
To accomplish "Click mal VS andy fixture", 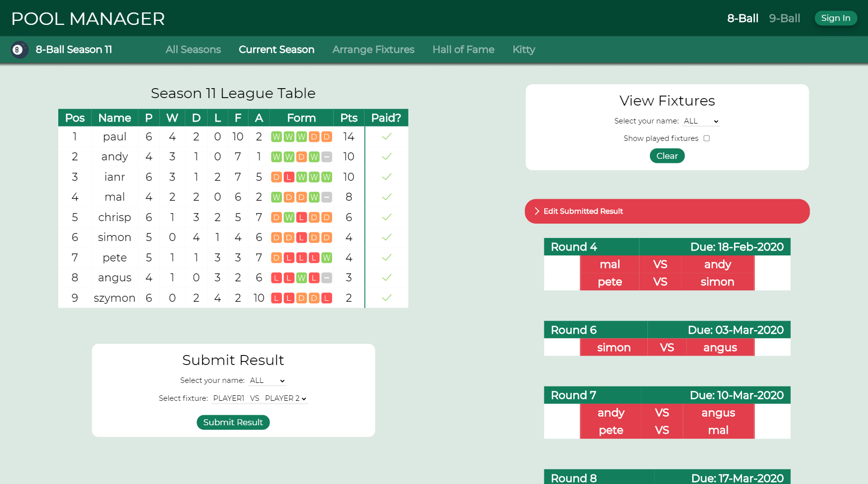I will click(667, 264).
